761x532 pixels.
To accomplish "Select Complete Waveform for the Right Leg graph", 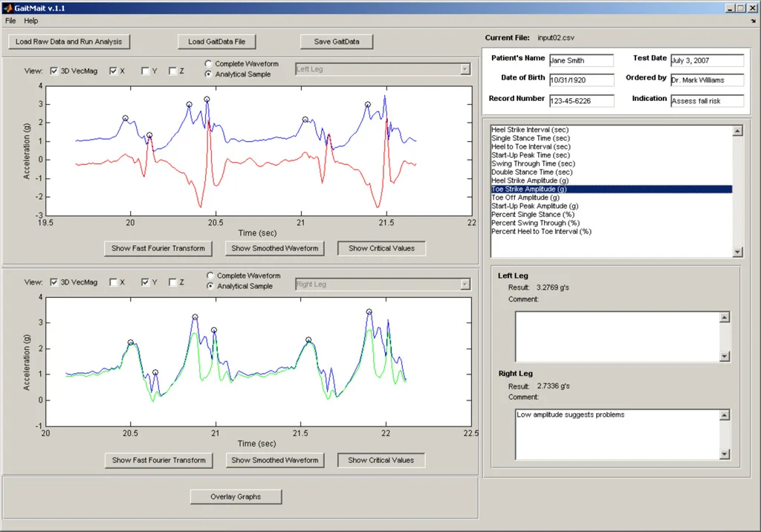I will 210,275.
